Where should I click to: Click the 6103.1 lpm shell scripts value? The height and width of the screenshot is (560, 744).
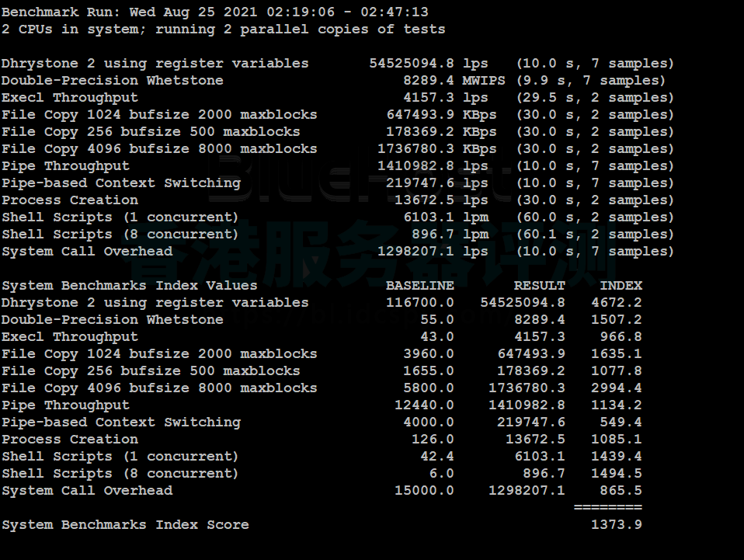(445, 217)
